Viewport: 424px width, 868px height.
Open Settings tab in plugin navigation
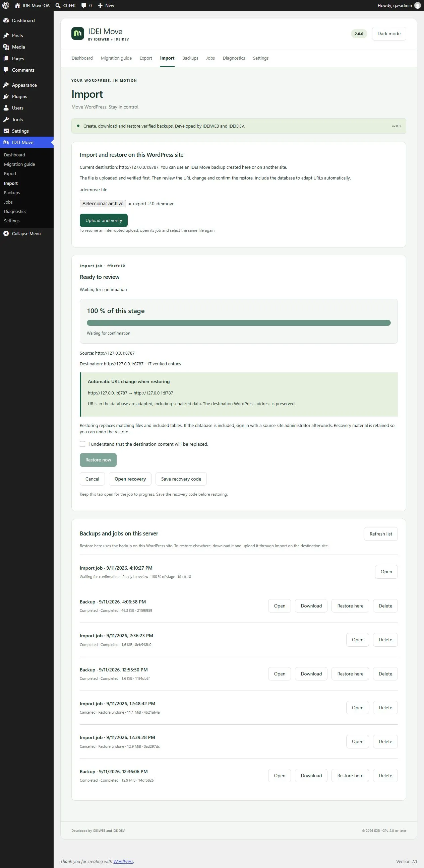click(x=261, y=58)
